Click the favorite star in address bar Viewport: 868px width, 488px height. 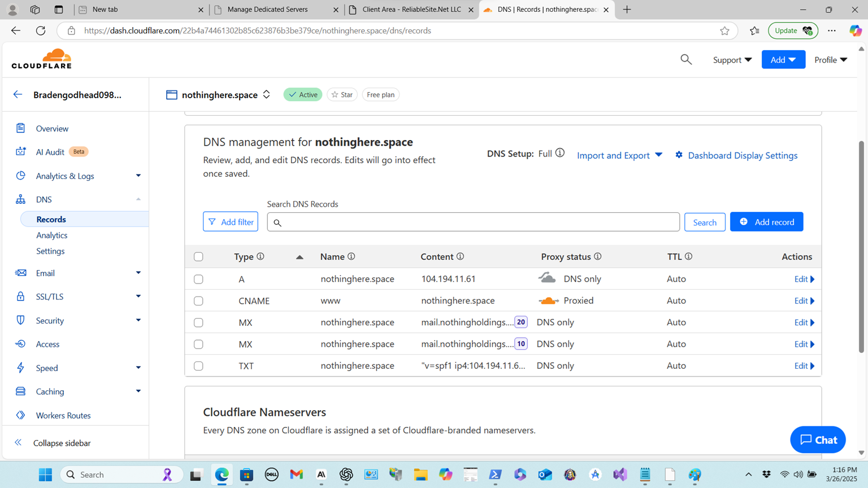click(x=724, y=30)
